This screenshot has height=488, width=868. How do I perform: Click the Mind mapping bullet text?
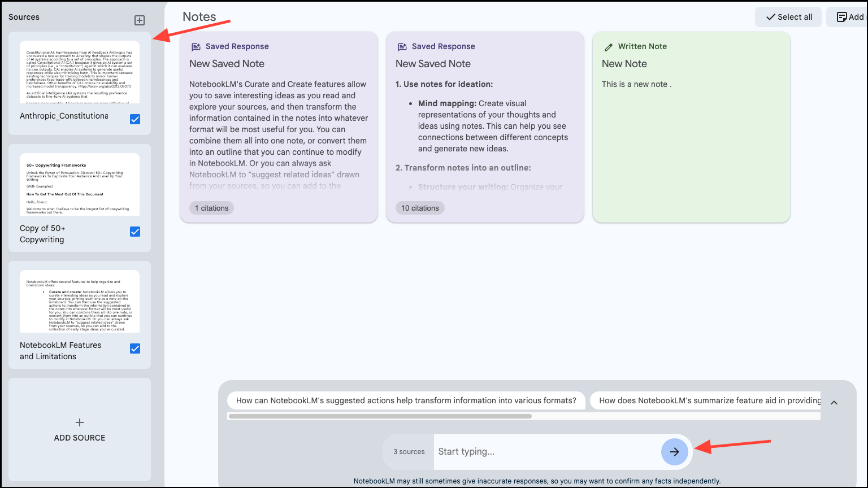[x=493, y=126]
